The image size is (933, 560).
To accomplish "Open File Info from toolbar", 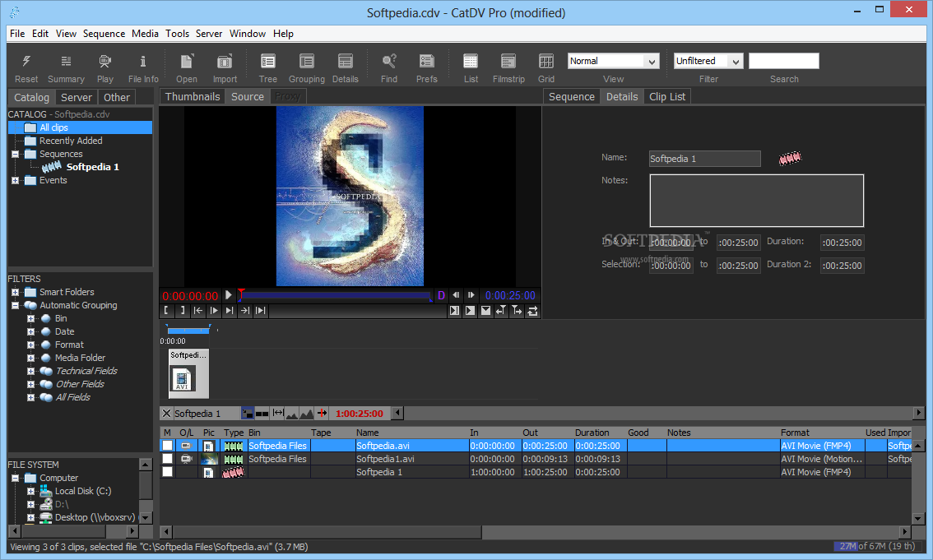I will (x=143, y=61).
